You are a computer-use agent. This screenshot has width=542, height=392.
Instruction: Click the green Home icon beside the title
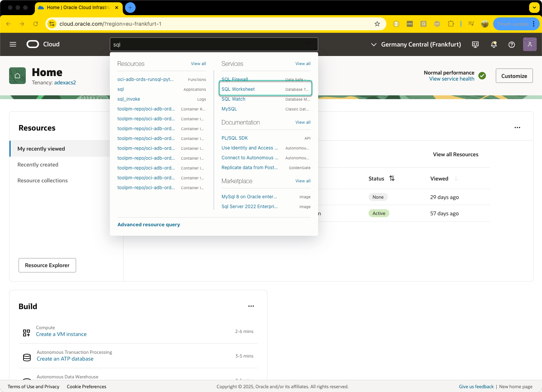[17, 76]
